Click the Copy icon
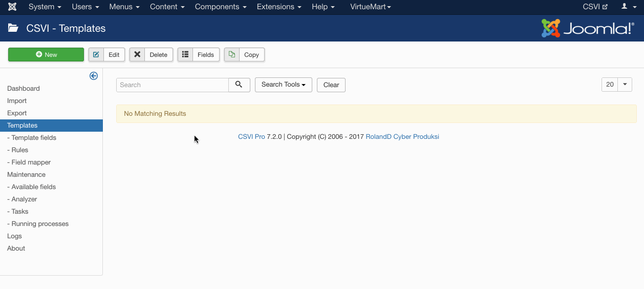 232,55
